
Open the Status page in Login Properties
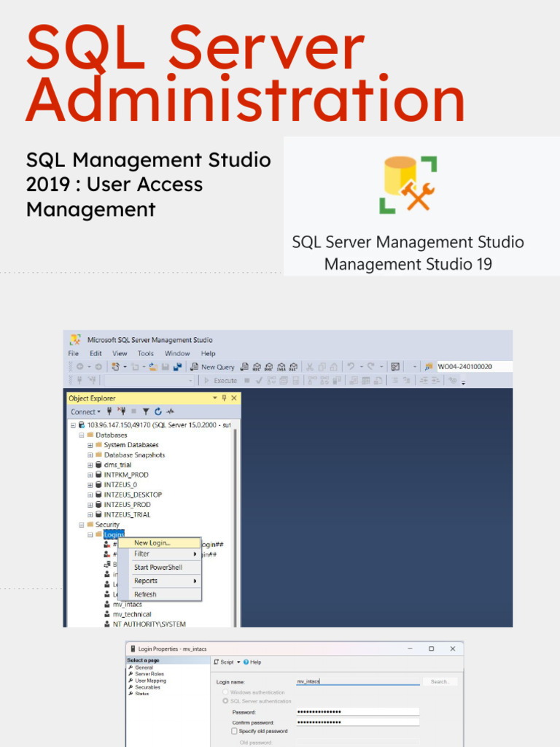tap(141, 694)
